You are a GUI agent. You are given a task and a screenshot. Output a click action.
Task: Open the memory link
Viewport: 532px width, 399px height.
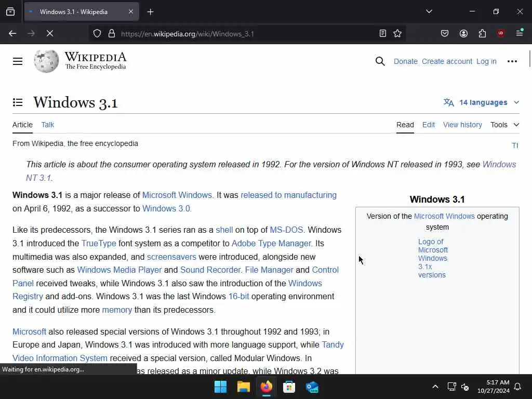tap(117, 310)
